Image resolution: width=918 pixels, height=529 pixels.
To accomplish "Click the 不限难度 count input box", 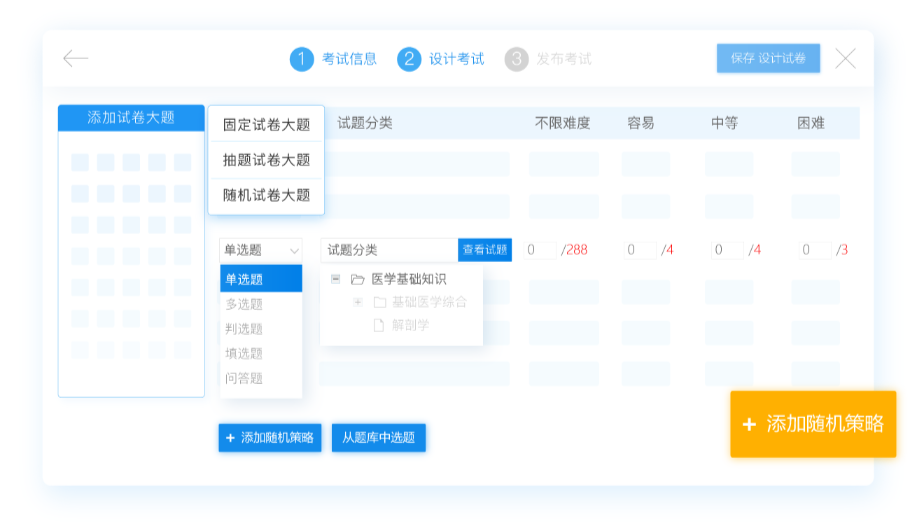I will coord(541,250).
